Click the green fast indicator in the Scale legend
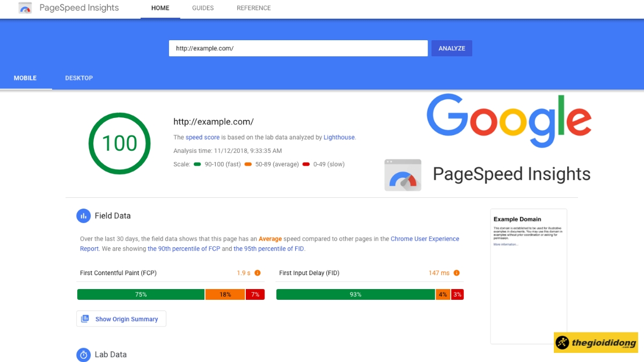 (x=196, y=165)
